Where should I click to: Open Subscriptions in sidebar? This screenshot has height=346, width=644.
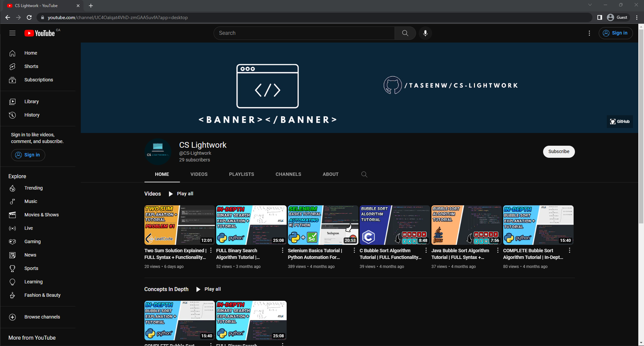[x=38, y=80]
